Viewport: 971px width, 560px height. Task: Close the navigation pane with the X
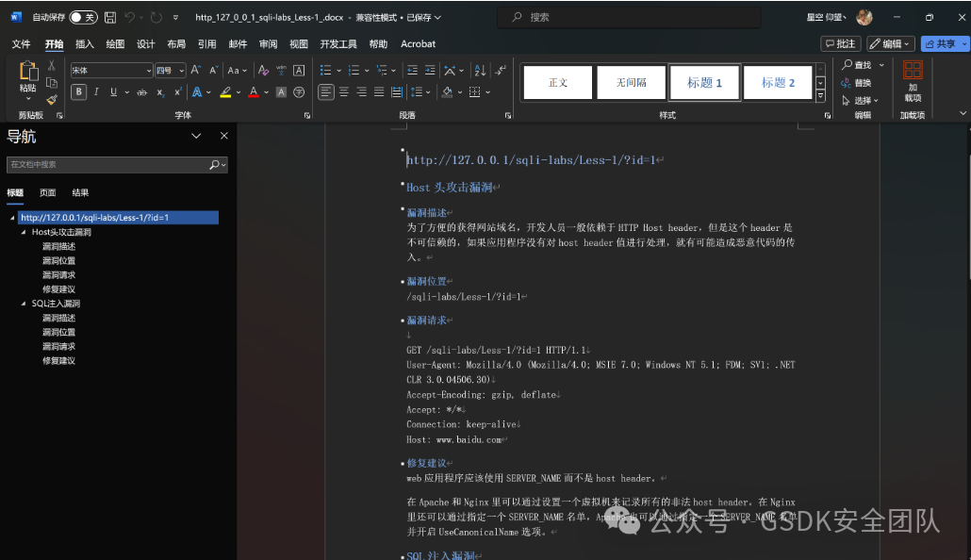(224, 136)
